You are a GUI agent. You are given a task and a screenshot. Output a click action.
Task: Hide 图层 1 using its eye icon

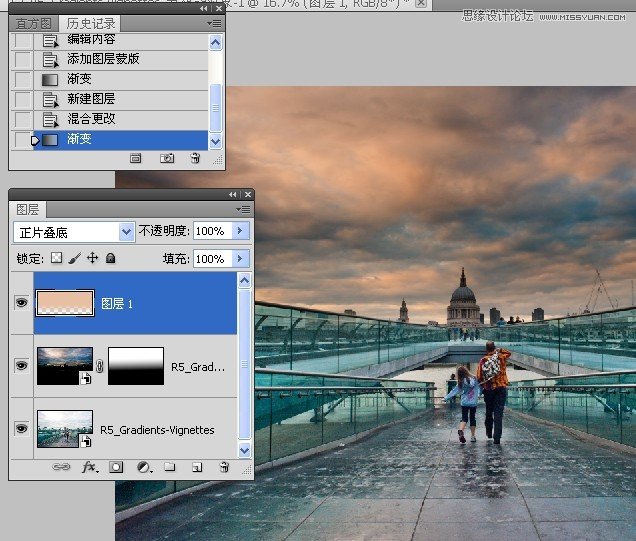[x=21, y=303]
